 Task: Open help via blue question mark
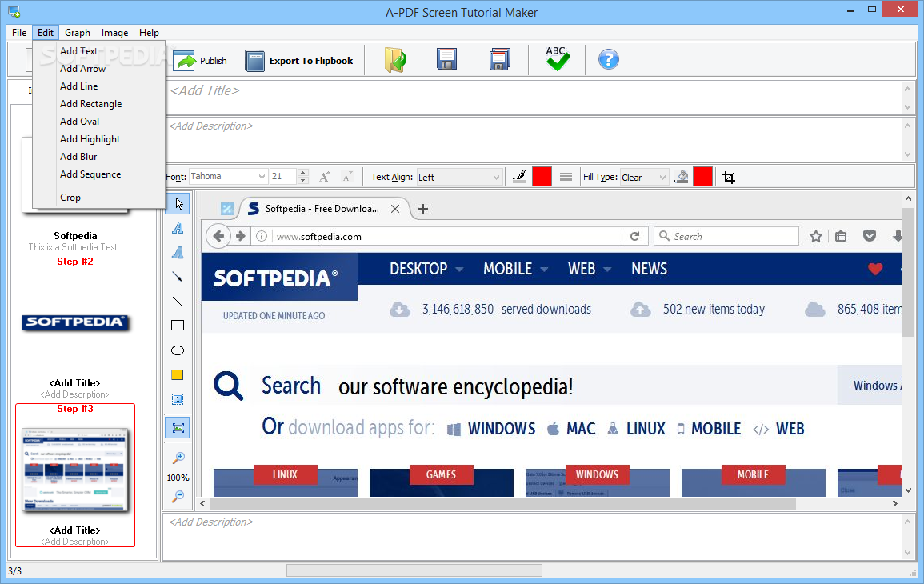click(608, 59)
